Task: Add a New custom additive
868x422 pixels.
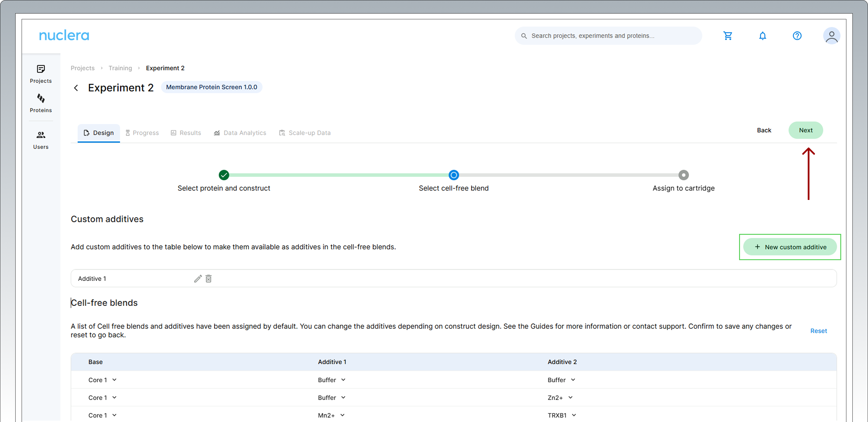Action: tap(790, 247)
